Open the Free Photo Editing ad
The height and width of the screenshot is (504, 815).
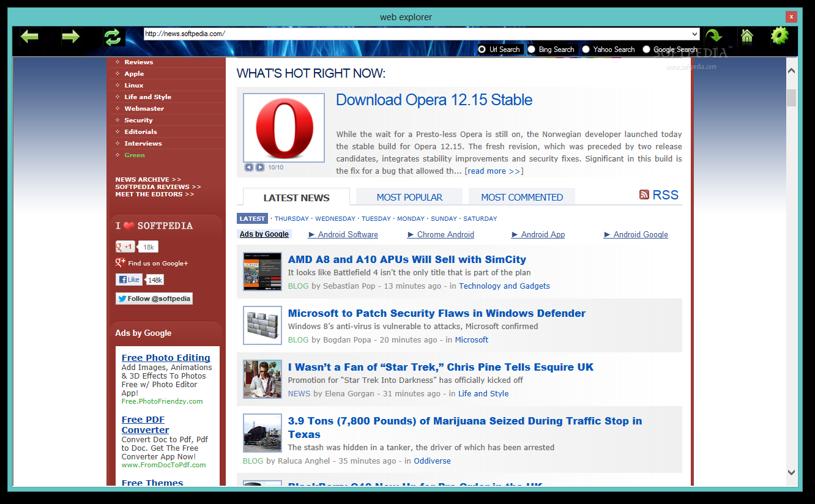[x=166, y=358]
